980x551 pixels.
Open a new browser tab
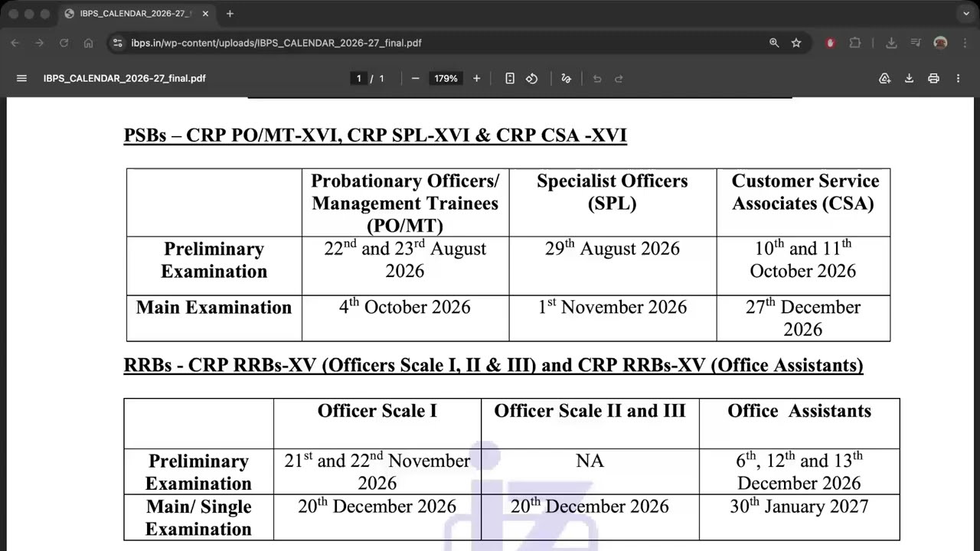(x=230, y=14)
